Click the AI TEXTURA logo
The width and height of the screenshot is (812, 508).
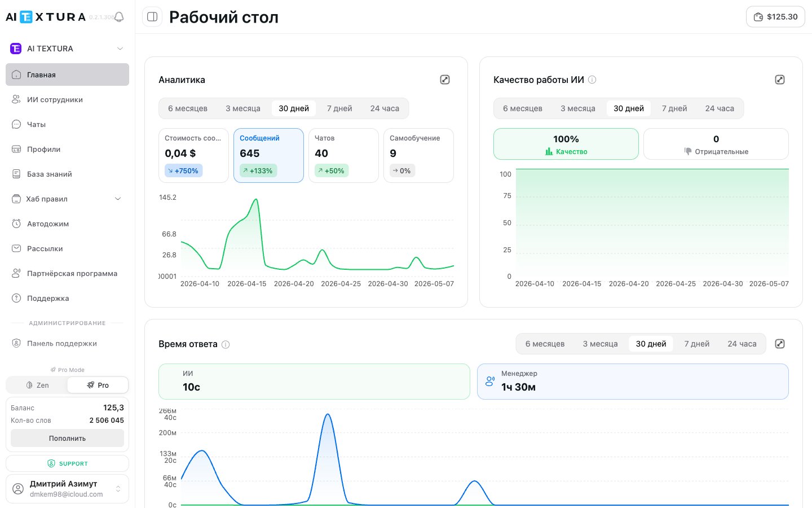click(46, 17)
